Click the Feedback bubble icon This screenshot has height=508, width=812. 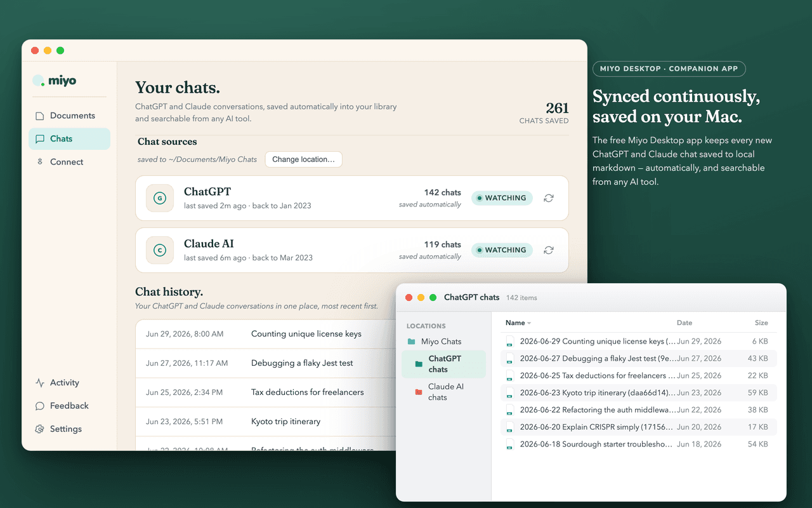coord(39,406)
